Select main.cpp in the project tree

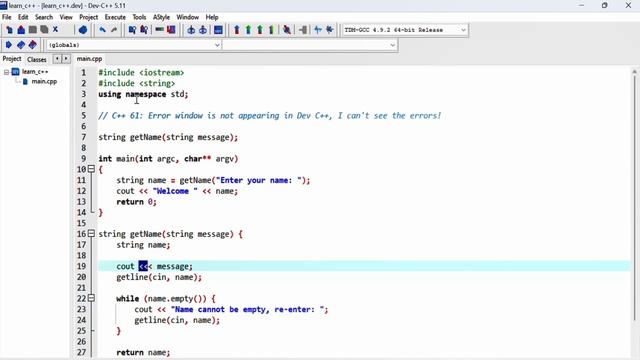(x=44, y=81)
